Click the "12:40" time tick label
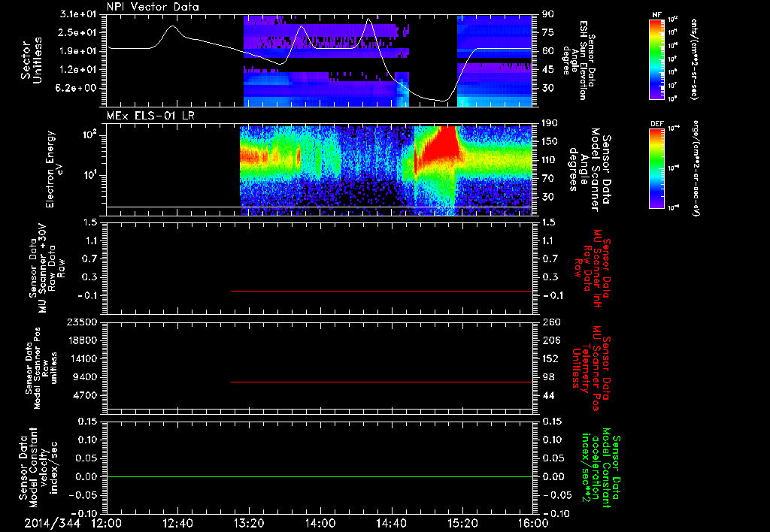 click(177, 524)
